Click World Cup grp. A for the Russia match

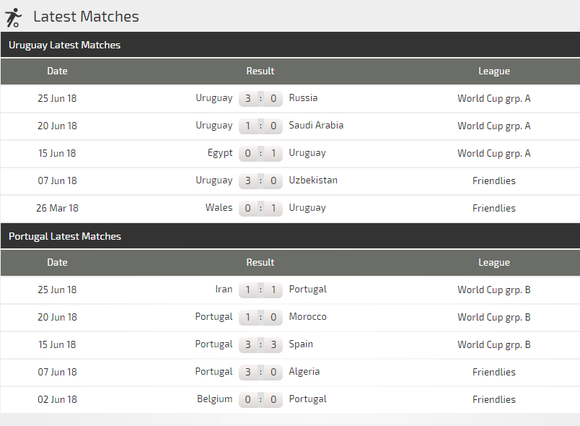point(494,99)
